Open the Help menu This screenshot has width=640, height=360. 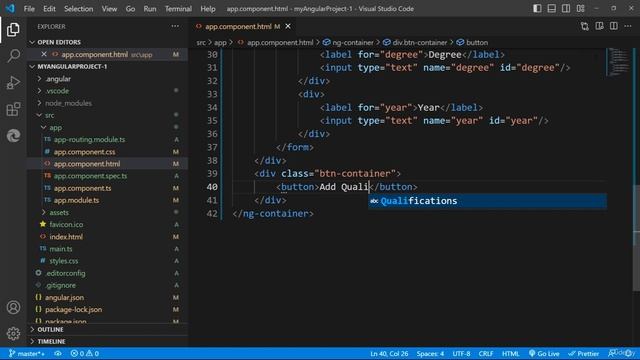point(208,9)
